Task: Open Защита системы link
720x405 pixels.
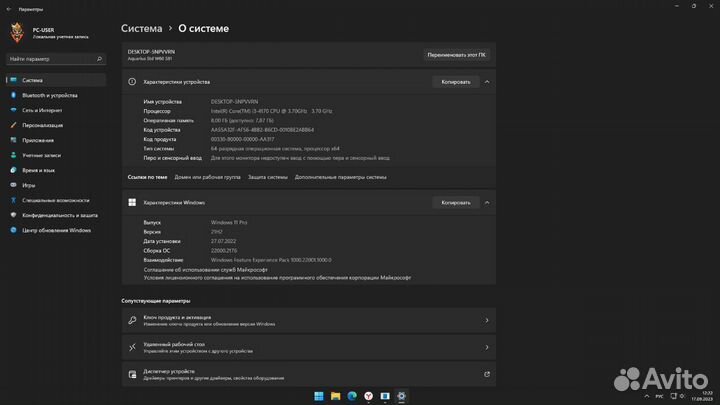Action: tap(268, 177)
